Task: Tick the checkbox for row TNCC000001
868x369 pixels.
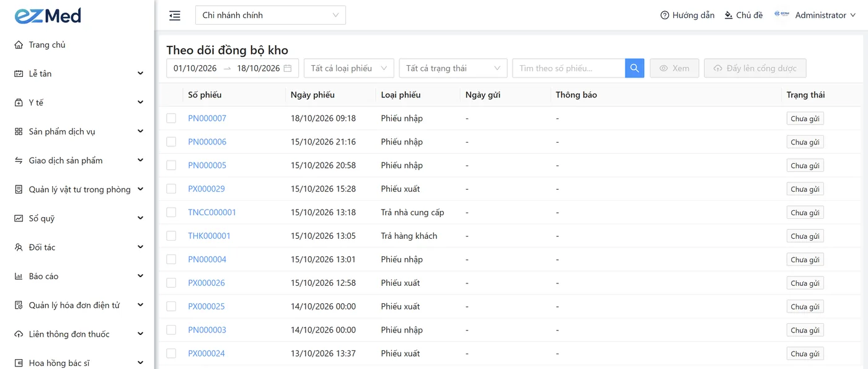Action: [x=171, y=213]
